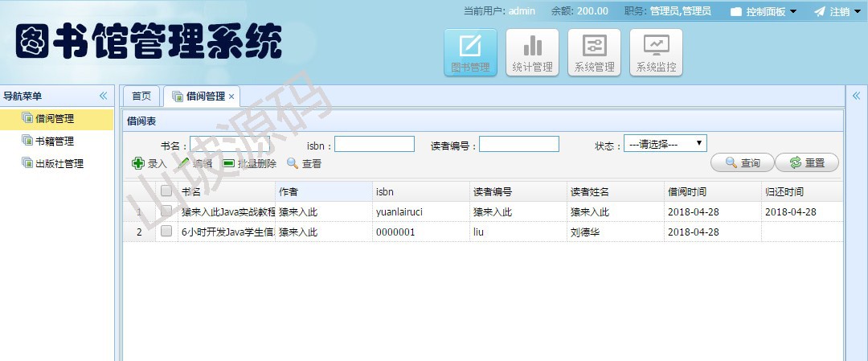This screenshot has height=361, width=868.
Task: Open the 系统监控 module
Action: click(x=656, y=52)
